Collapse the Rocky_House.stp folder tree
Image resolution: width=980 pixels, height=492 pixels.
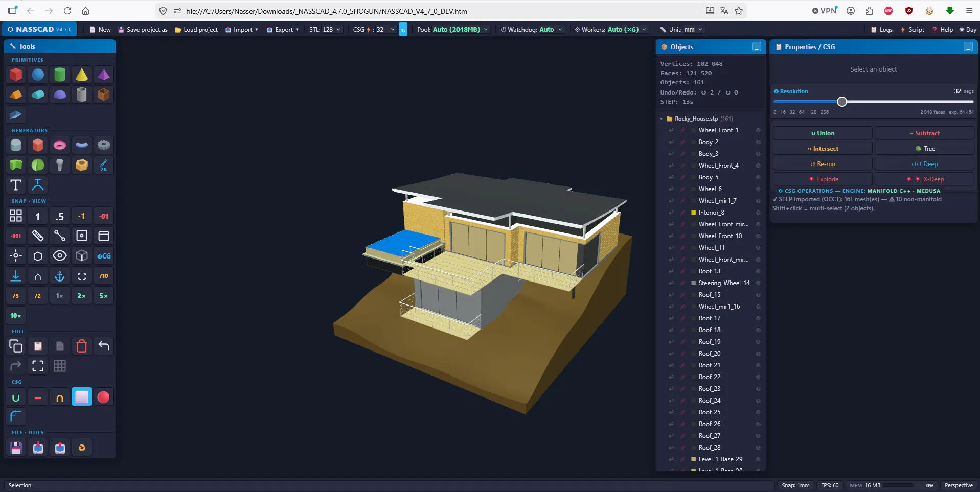tap(661, 119)
